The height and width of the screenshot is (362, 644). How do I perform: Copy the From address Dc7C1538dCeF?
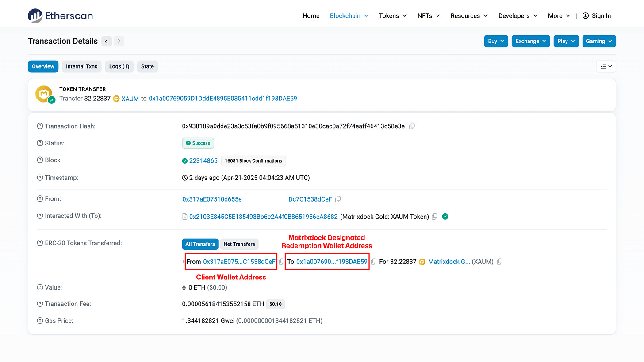point(338,199)
